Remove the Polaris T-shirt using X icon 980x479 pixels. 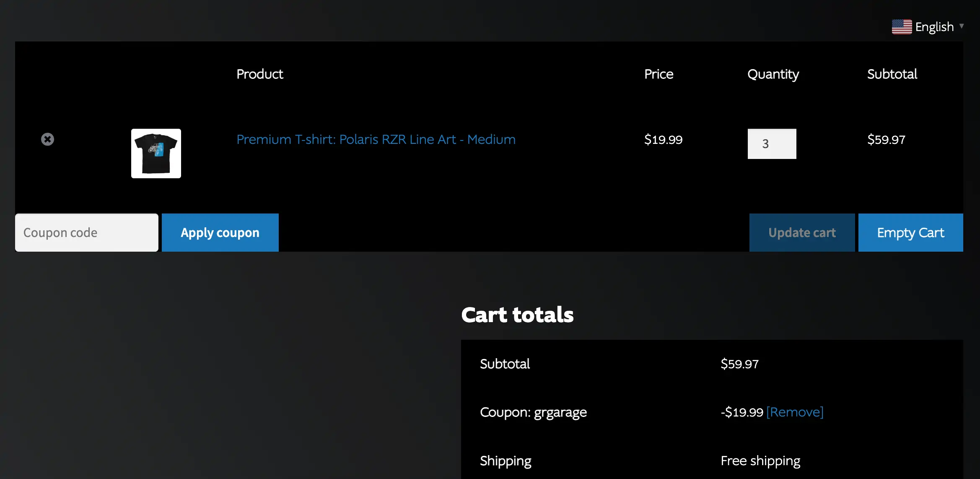[47, 139]
